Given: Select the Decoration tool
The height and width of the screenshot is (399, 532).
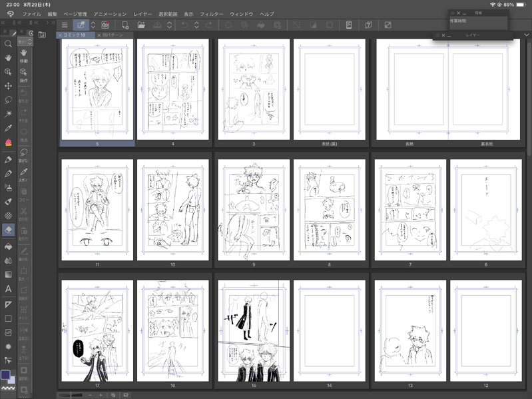Looking at the screenshot, I should 8,215.
